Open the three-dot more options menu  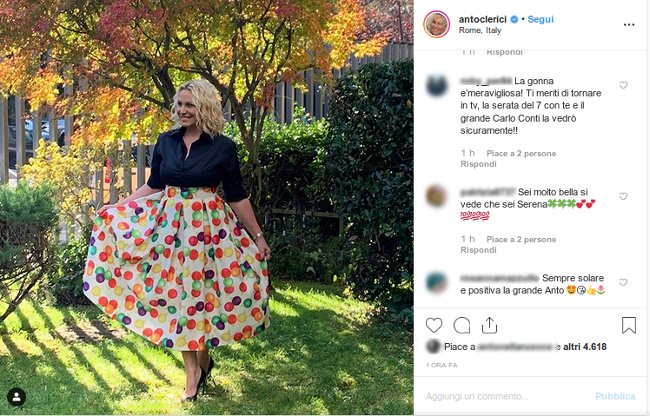[x=629, y=25]
